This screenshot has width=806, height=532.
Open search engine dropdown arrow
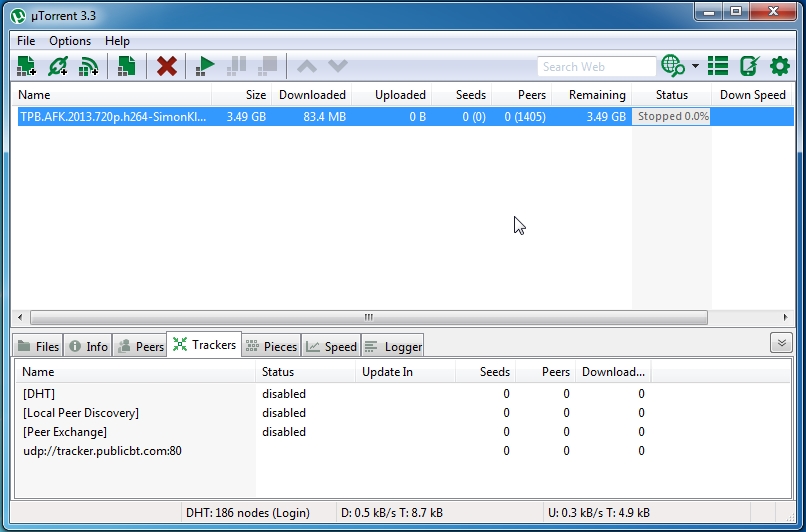[x=695, y=66]
